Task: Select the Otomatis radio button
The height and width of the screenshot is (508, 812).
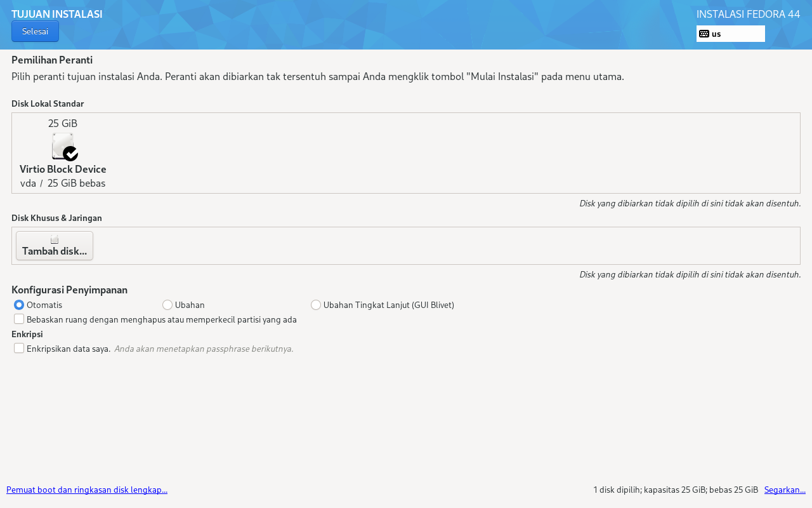Action: tap(19, 305)
